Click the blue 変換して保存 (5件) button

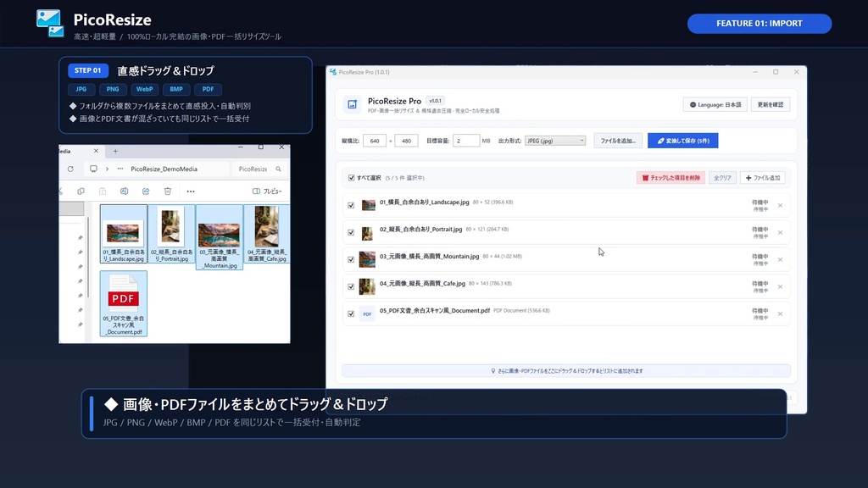[x=682, y=141]
